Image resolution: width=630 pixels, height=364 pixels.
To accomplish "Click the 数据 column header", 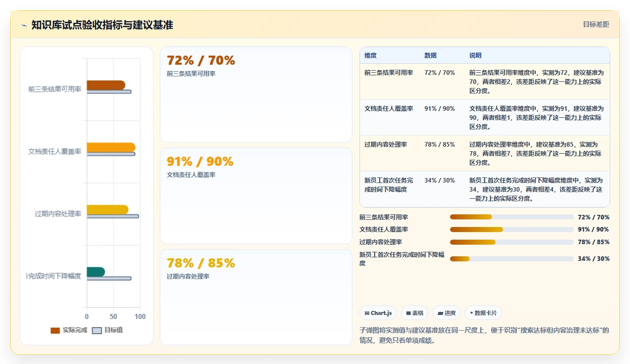I will click(431, 55).
